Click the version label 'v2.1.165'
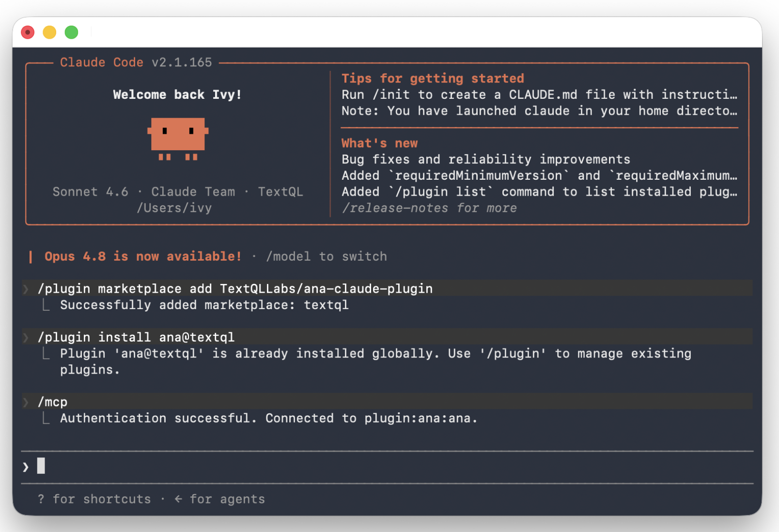Viewport: 779px width, 532px height. coord(182,63)
